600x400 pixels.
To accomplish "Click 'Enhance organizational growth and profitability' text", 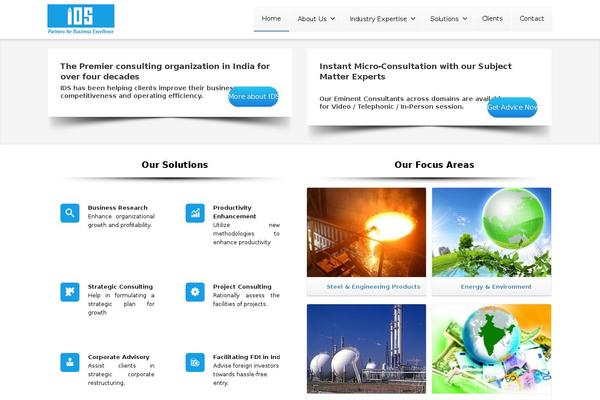I will click(121, 221).
